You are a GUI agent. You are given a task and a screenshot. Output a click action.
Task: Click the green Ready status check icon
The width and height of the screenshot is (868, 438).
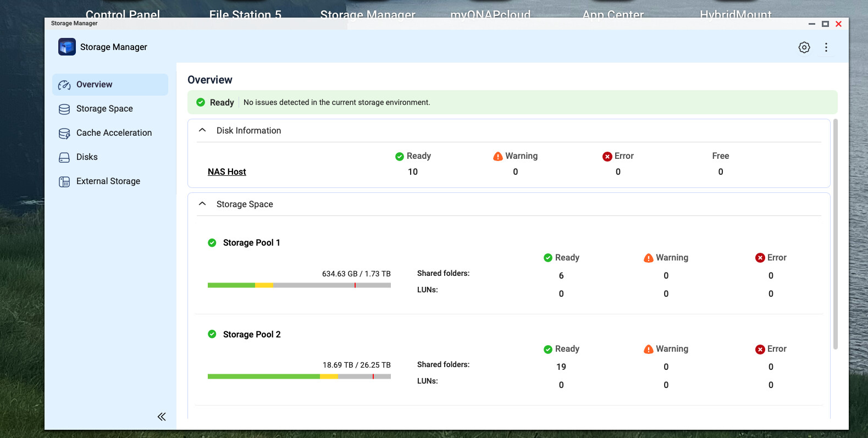pos(201,102)
